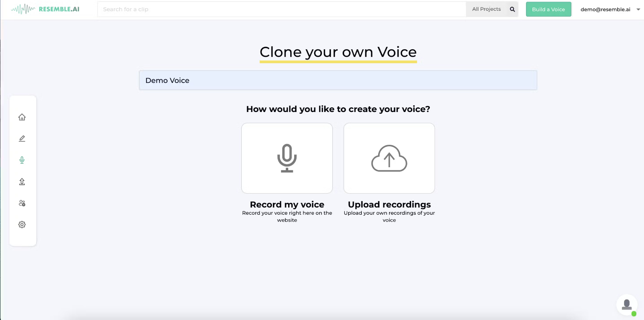The width and height of the screenshot is (644, 320).
Task: Click the magnifying glass search icon
Action: (x=512, y=9)
